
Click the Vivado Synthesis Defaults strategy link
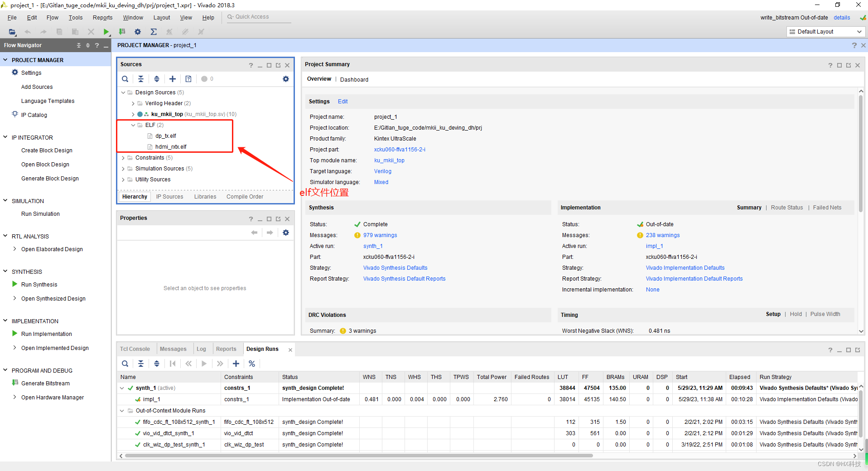pos(395,268)
